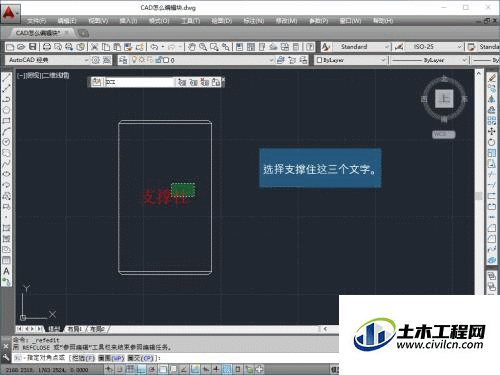This screenshot has height=375, width=500.
Task: Select the Erase tool in the modify toolbar
Action: point(492,78)
